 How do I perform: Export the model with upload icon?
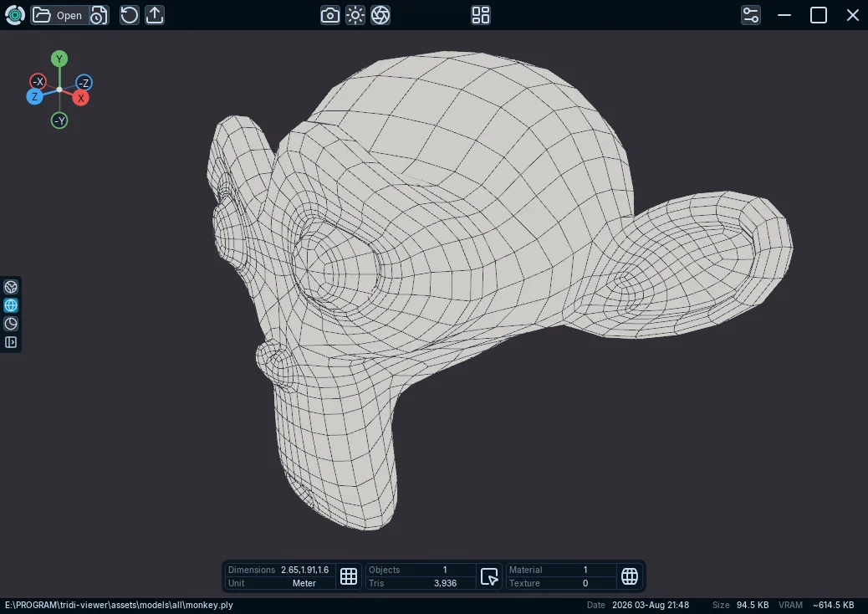tap(155, 15)
